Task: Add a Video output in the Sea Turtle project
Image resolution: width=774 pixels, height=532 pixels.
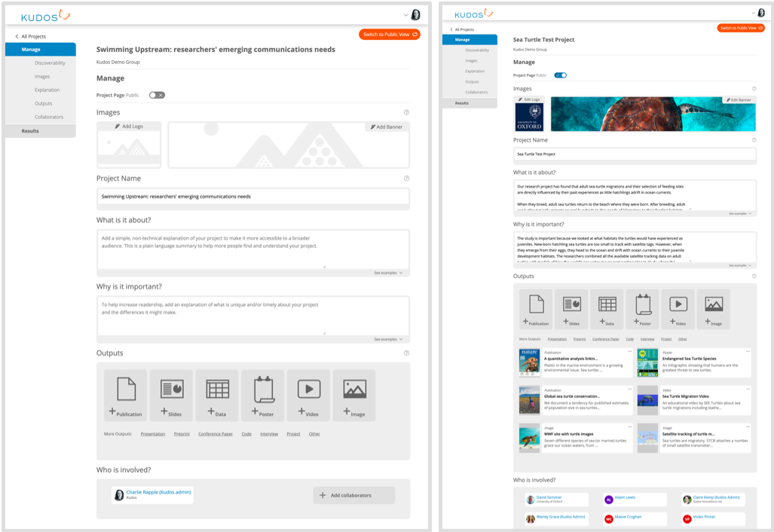Action: [x=678, y=308]
